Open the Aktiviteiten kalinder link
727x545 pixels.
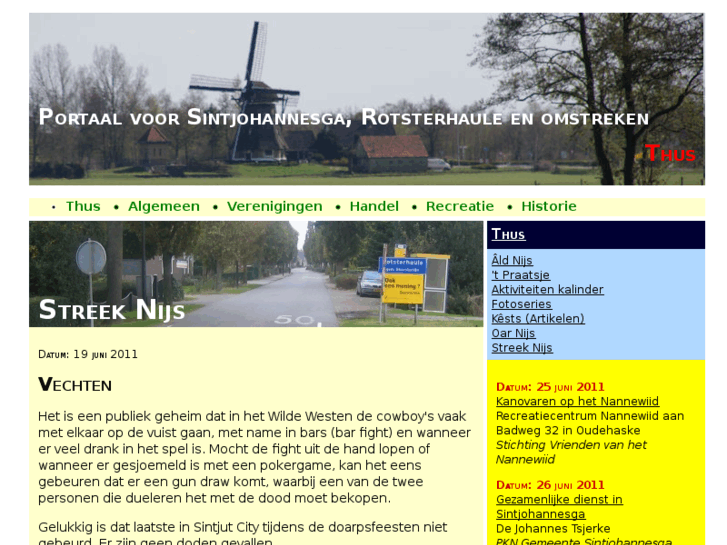548,289
